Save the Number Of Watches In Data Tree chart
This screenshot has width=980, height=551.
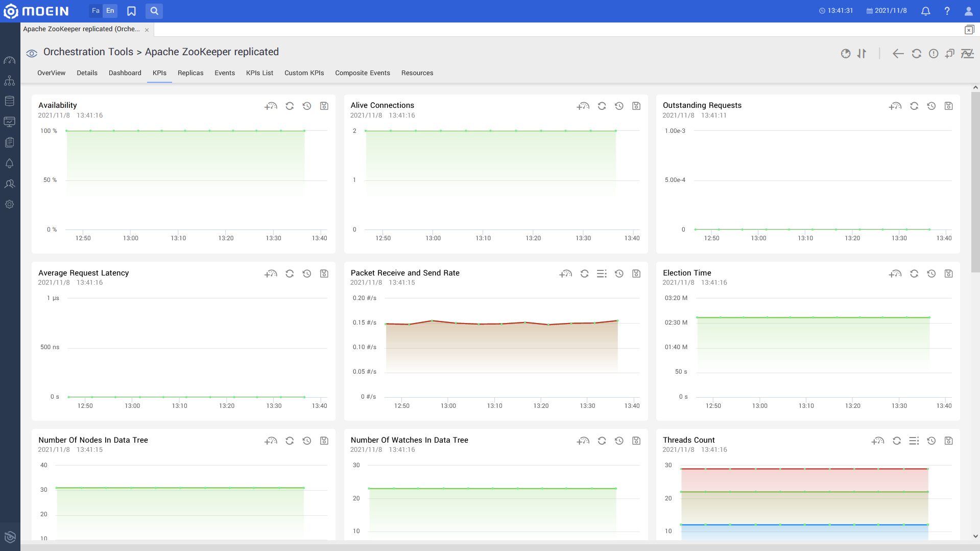tap(636, 441)
